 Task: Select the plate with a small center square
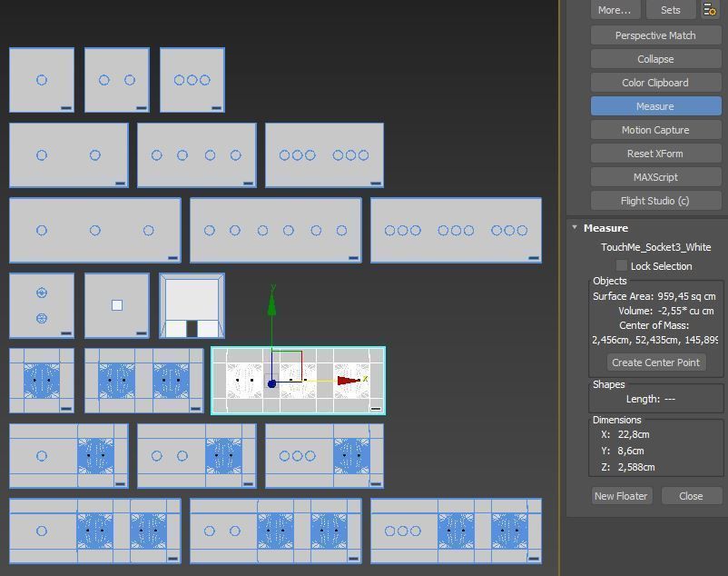tap(117, 305)
